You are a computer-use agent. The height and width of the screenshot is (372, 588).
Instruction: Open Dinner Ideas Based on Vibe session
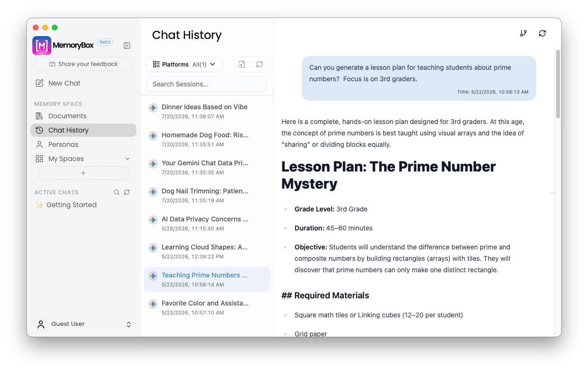click(x=207, y=111)
